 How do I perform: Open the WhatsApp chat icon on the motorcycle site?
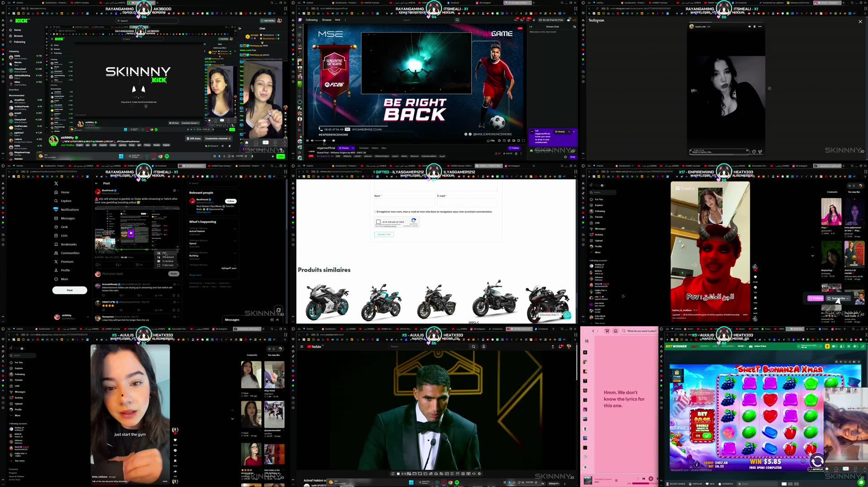(567, 314)
